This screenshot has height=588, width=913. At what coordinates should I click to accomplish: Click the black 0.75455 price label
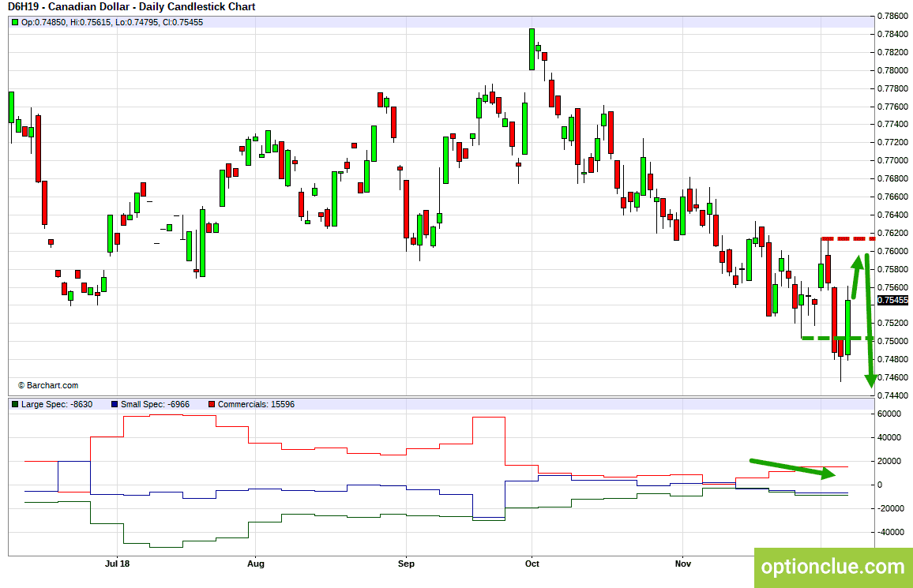tap(892, 300)
